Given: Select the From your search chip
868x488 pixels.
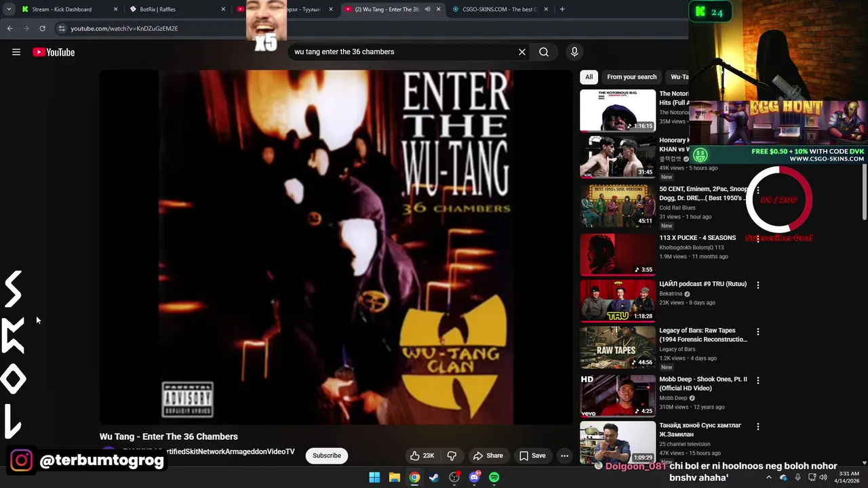Looking at the screenshot, I should [x=631, y=77].
